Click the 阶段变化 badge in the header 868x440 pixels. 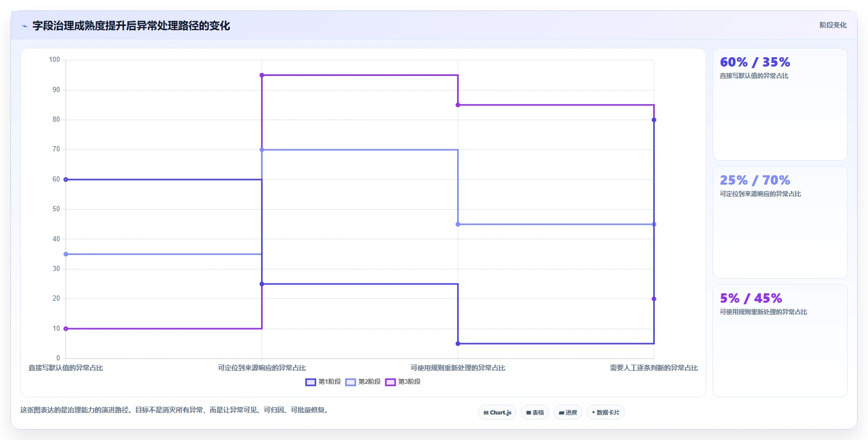(x=833, y=25)
